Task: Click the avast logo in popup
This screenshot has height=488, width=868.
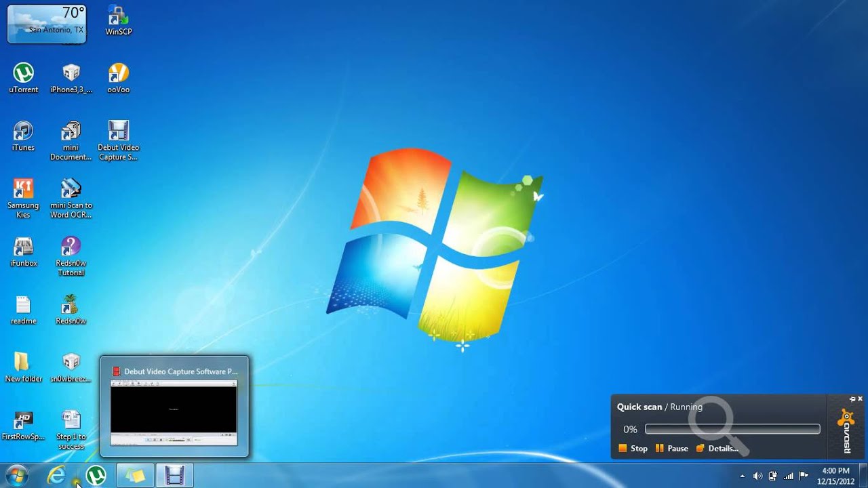Action: tap(846, 430)
